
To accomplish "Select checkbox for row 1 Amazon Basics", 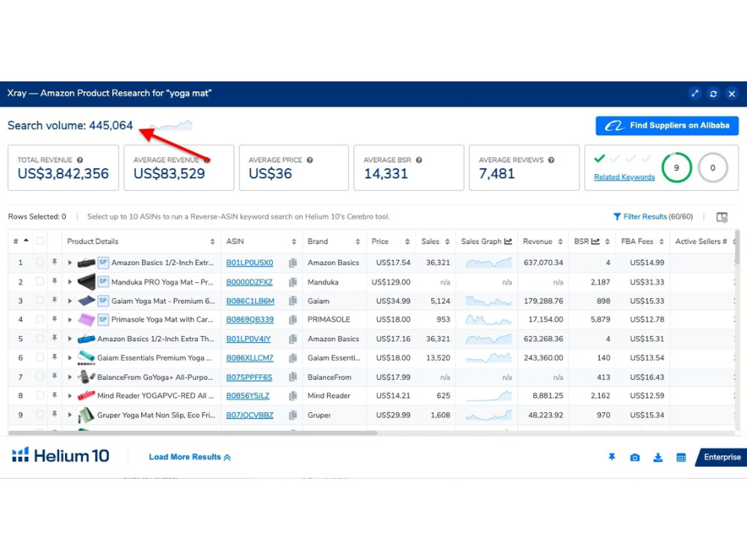I will point(40,262).
